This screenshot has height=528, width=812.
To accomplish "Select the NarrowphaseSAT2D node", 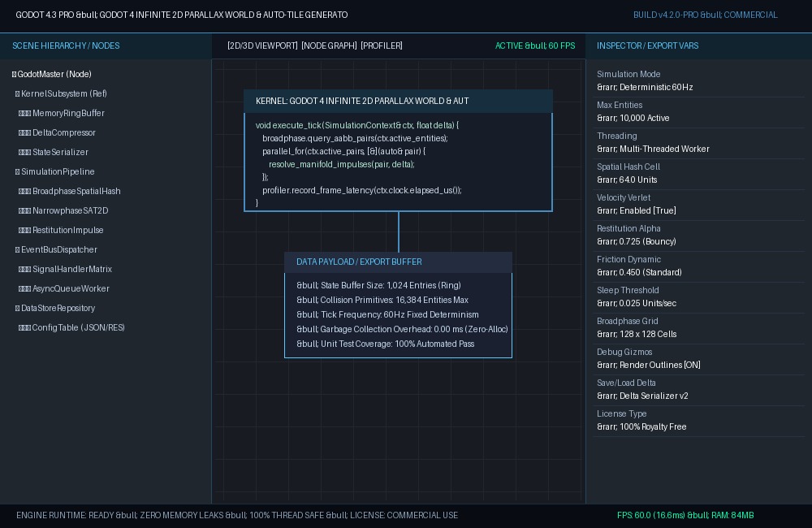I will click(x=71, y=211).
